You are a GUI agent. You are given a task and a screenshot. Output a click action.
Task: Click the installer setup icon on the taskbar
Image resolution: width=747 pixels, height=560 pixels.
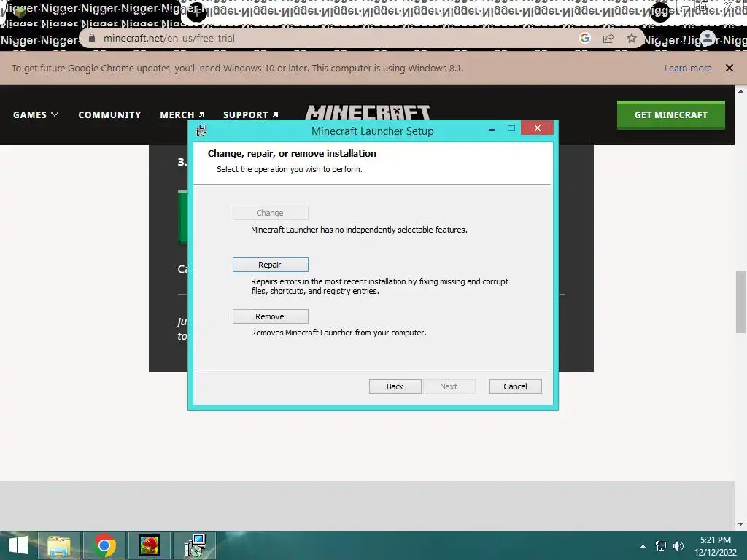195,545
